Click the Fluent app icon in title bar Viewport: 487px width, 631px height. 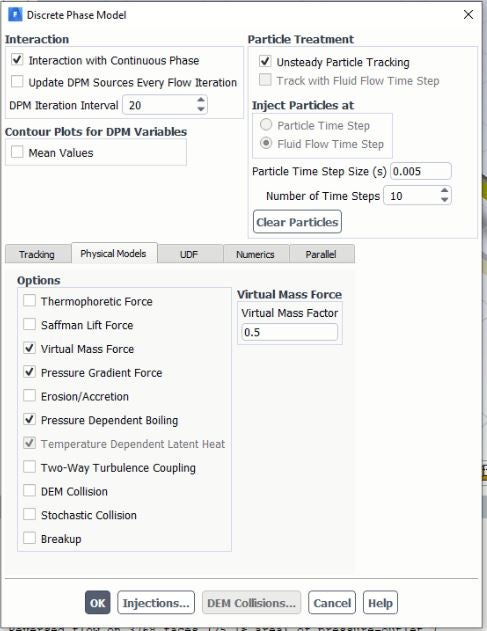coord(15,15)
